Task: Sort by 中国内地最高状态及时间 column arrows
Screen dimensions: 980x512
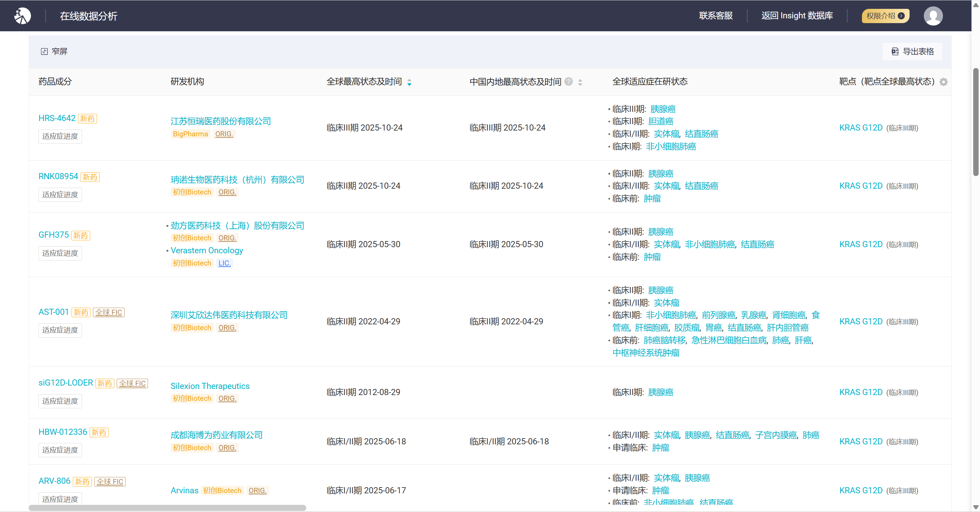Action: pos(580,82)
